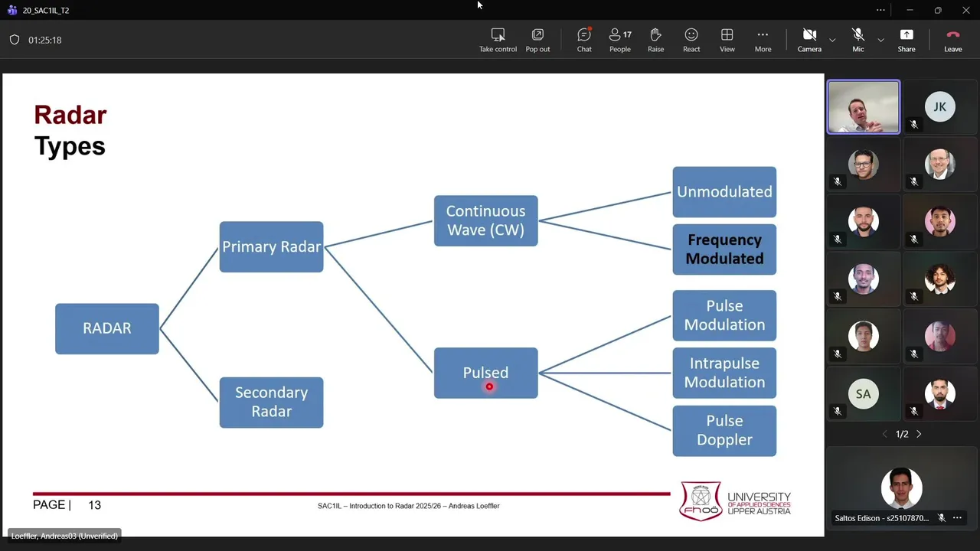Click the Primary Radar box

271,246
